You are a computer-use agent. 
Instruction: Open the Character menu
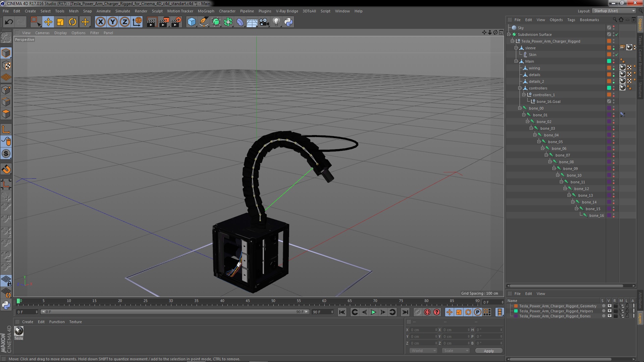(x=227, y=11)
